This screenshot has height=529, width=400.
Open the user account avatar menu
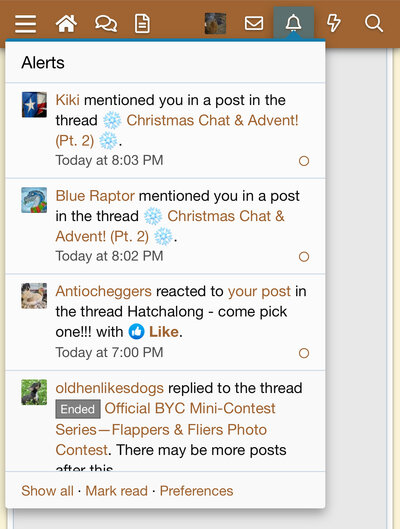pyautogui.click(x=215, y=23)
